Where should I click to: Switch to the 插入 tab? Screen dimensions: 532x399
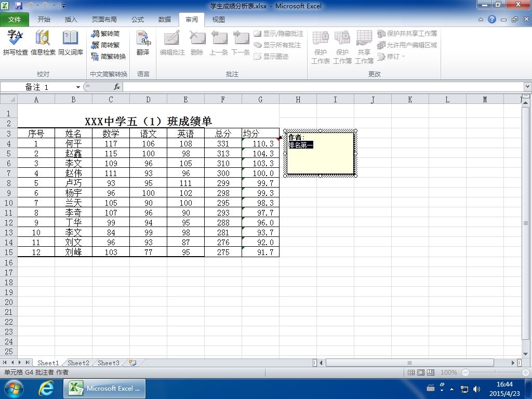pos(71,20)
